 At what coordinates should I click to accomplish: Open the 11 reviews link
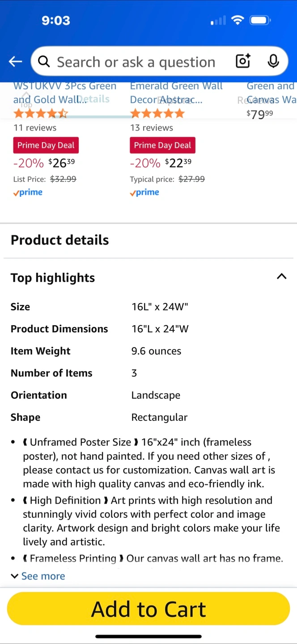pos(35,127)
